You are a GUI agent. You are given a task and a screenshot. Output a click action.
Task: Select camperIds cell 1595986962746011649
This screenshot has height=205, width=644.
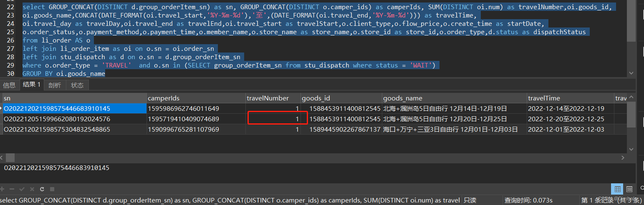coord(196,109)
